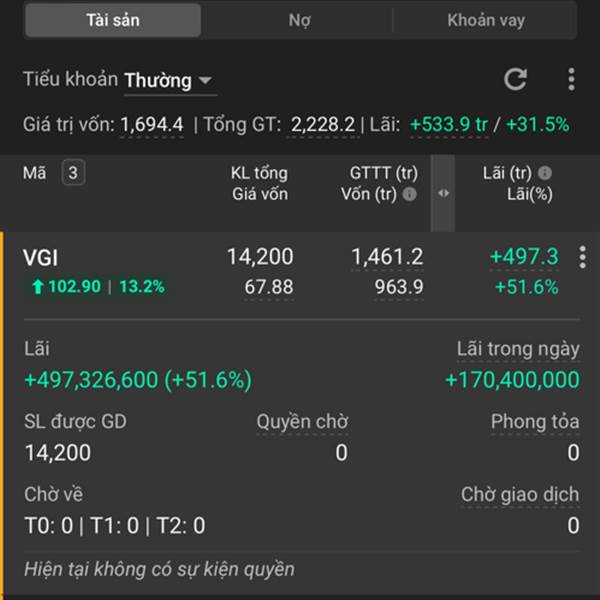
Task: Click the Giá trị vốn value 1,694.4
Action: point(152,125)
